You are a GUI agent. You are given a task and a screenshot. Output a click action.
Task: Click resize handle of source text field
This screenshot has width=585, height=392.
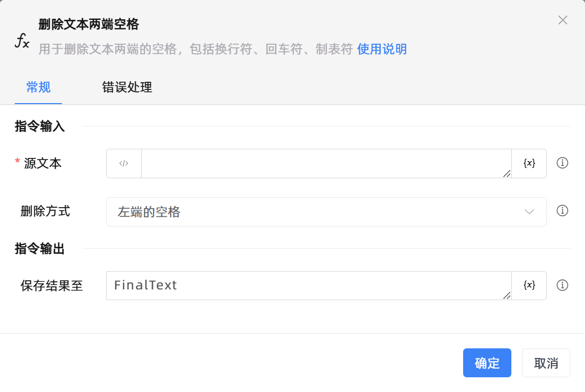pos(507,174)
